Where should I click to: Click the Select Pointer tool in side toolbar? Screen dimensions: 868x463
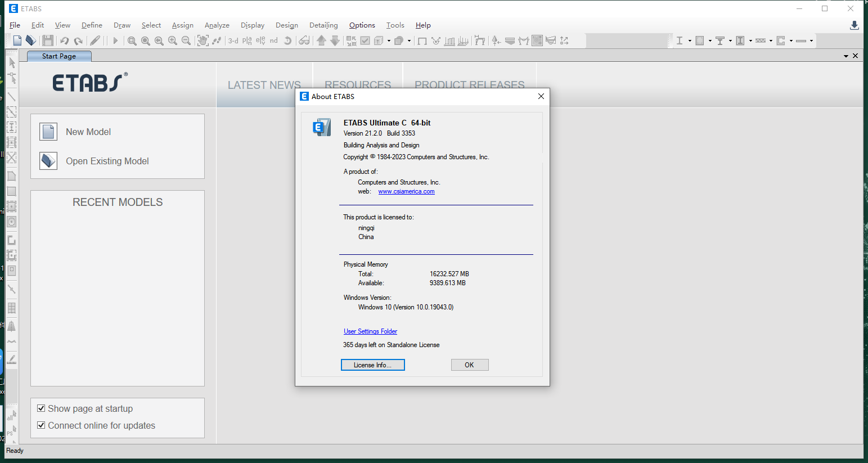click(x=12, y=62)
